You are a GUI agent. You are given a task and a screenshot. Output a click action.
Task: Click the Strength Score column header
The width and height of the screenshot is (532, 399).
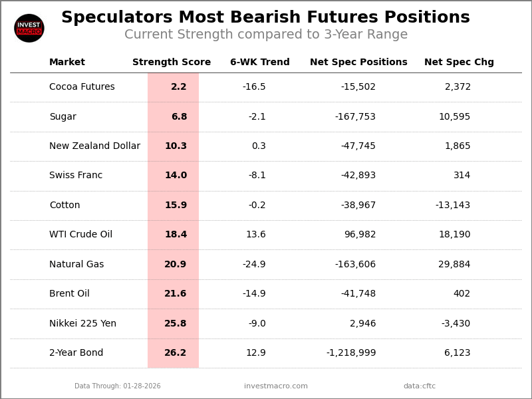(x=172, y=63)
